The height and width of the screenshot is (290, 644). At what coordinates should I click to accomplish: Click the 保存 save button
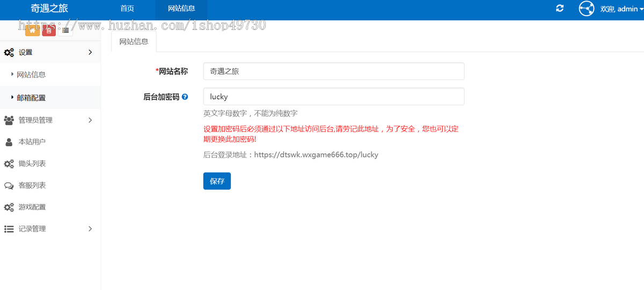tap(217, 181)
